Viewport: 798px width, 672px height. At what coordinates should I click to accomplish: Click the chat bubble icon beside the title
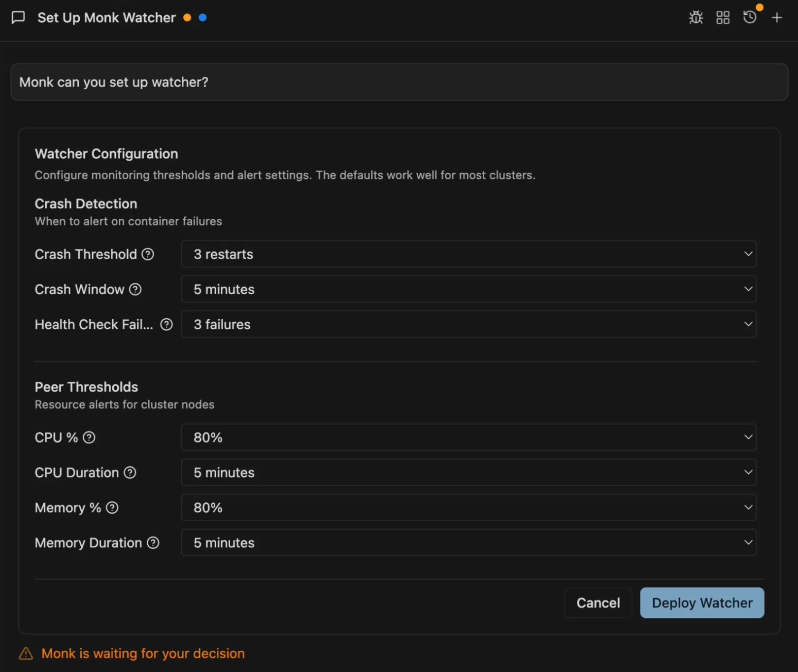tap(18, 18)
